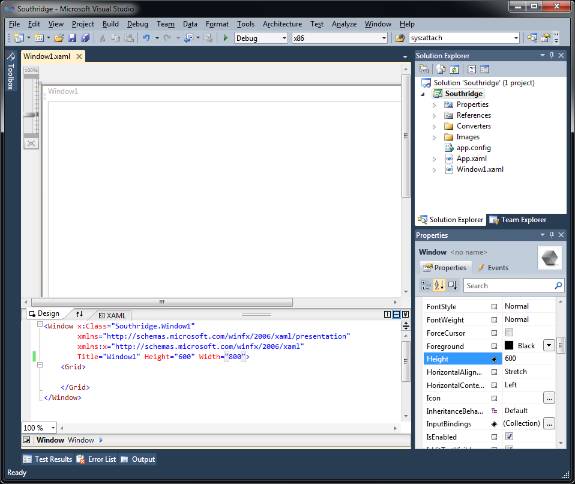575x484 pixels.
Task: Open the x86 platform dropdown
Action: tap(384, 38)
